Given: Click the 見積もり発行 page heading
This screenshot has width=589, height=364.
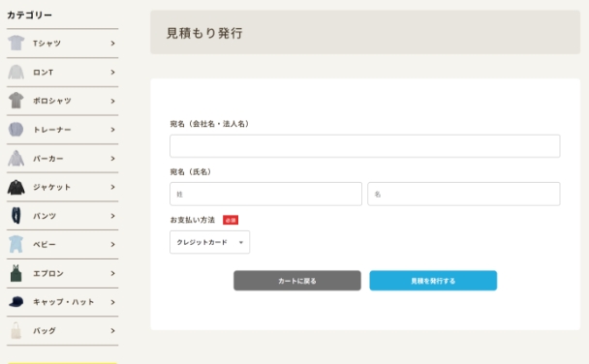Looking at the screenshot, I should tap(204, 33).
